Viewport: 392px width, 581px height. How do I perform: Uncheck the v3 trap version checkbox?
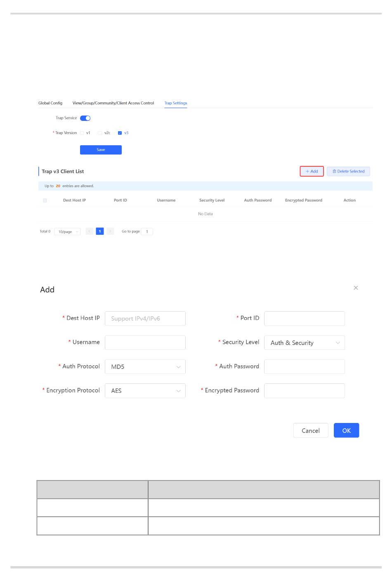(x=120, y=133)
